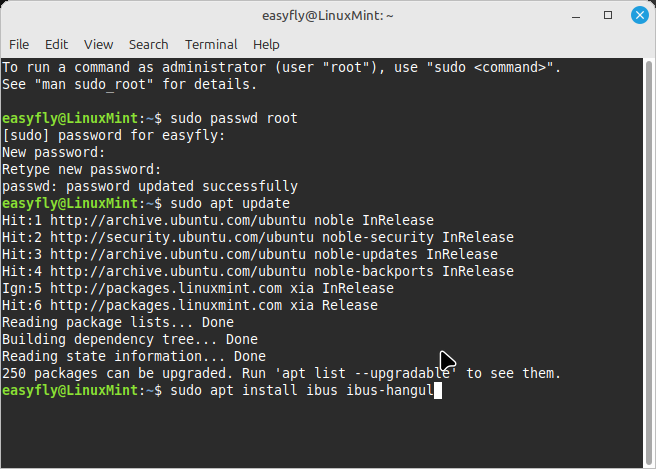Screen dimensions: 656x469
Task: Click the 'sudo apt install ibus ibus-hangul' command
Action: click(302, 390)
